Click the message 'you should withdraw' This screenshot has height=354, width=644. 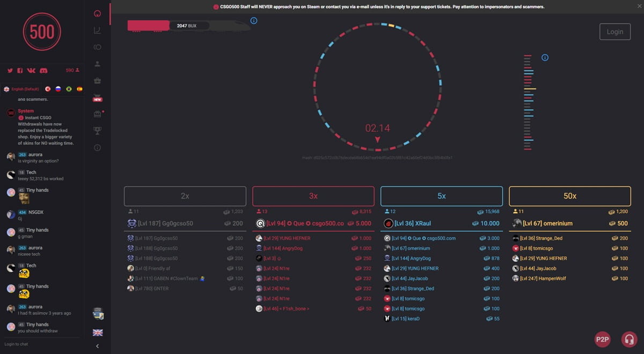tap(38, 331)
